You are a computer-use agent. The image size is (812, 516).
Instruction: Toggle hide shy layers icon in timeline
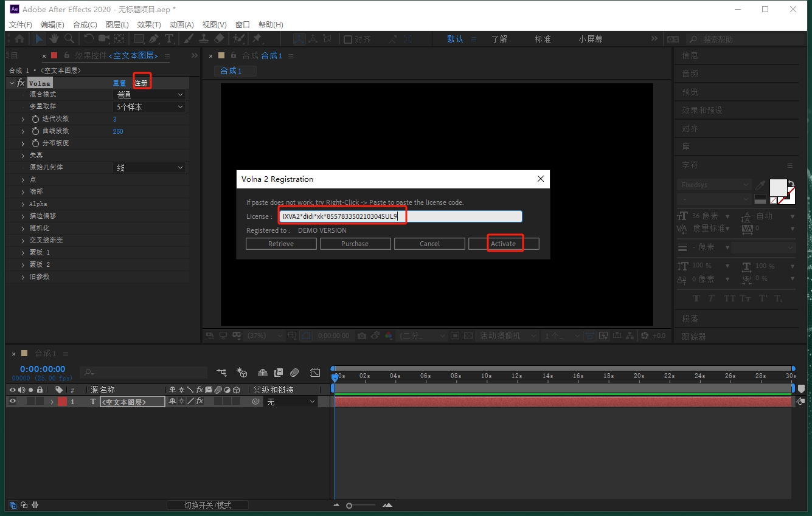click(263, 373)
